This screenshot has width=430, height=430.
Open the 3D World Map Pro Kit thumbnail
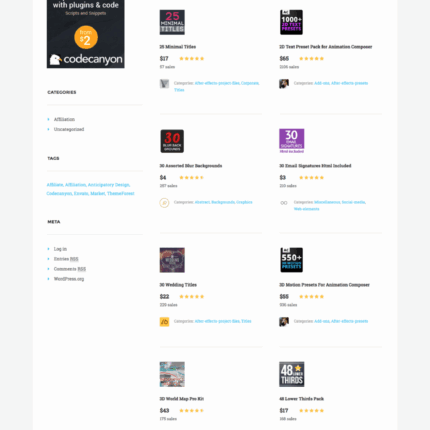click(x=172, y=374)
